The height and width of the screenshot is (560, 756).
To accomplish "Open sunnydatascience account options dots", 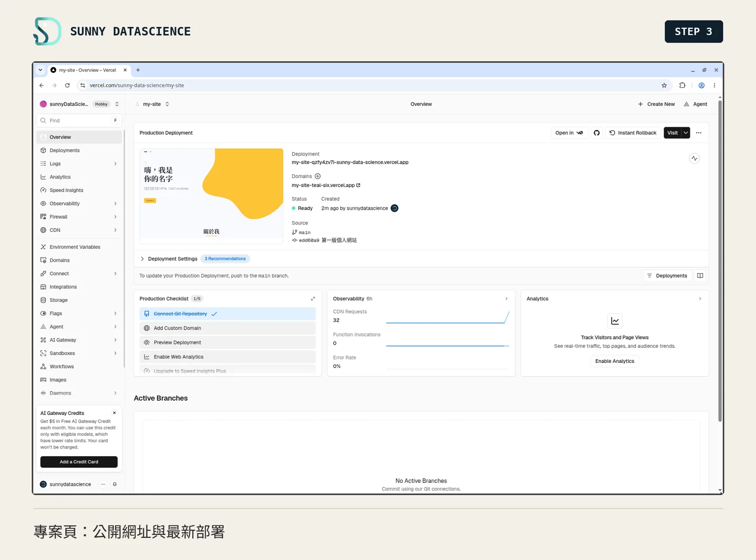I will pyautogui.click(x=103, y=484).
